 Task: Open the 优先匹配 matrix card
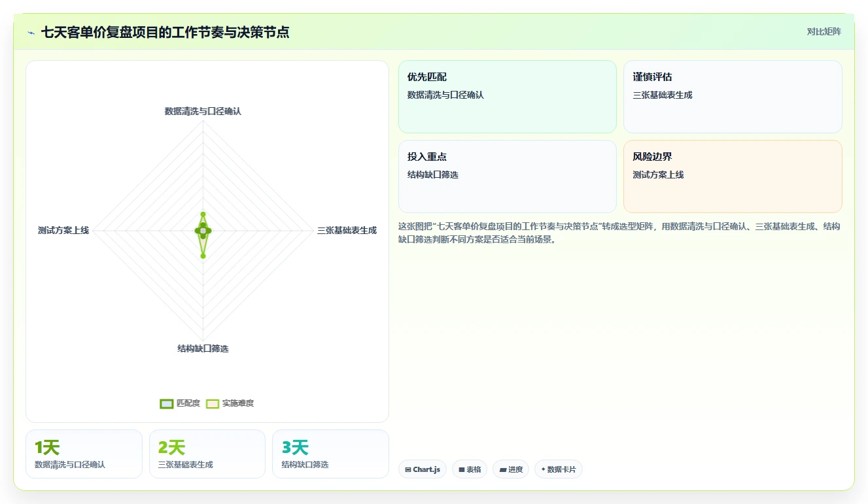508,97
